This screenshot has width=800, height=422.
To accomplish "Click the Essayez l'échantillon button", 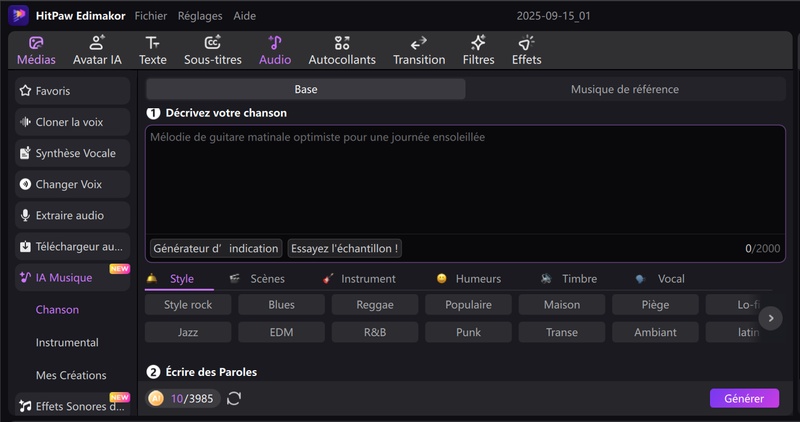I will pyautogui.click(x=344, y=248).
